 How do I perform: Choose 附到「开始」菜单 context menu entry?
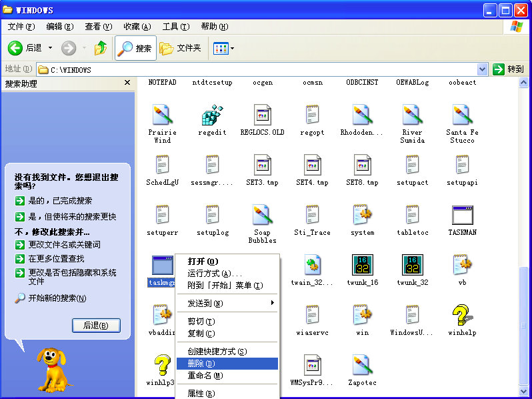227,286
